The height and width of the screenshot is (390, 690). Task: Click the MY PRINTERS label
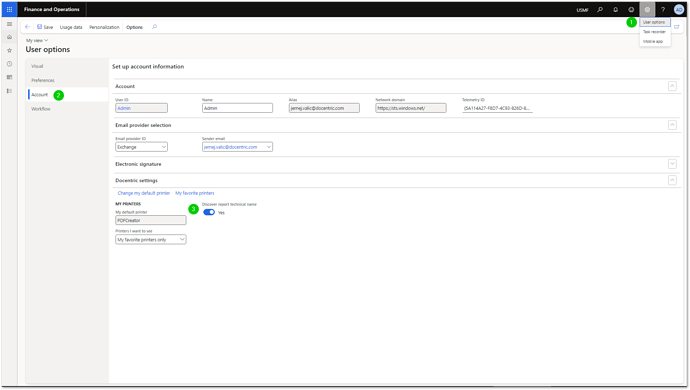128,204
